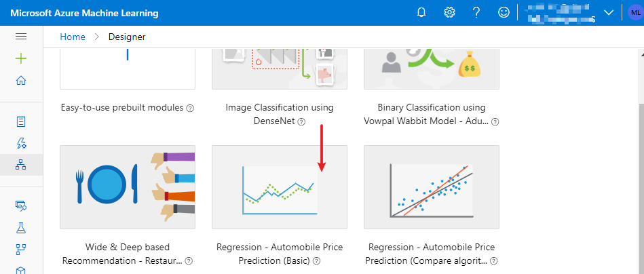Click the vertical scrollbar up arrow
The height and width of the screenshot is (274, 644).
click(641, 54)
